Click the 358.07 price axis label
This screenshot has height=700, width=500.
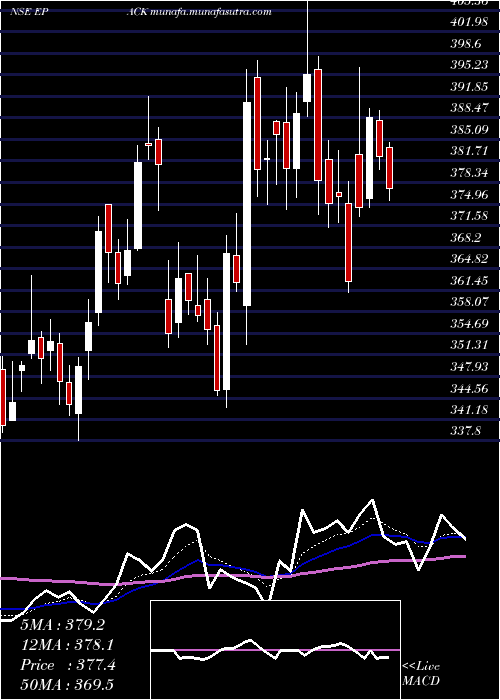(469, 302)
